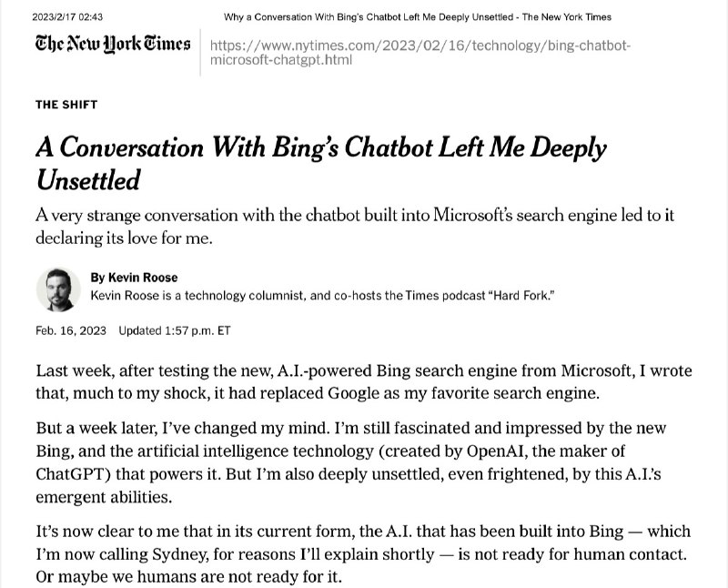Click the phrase "emergent abilities"

104,497
